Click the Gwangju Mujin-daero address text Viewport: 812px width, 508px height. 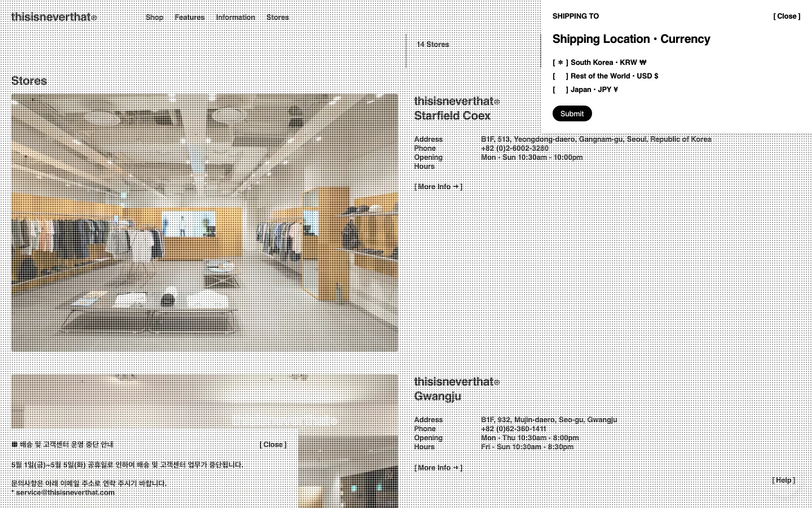pos(549,420)
